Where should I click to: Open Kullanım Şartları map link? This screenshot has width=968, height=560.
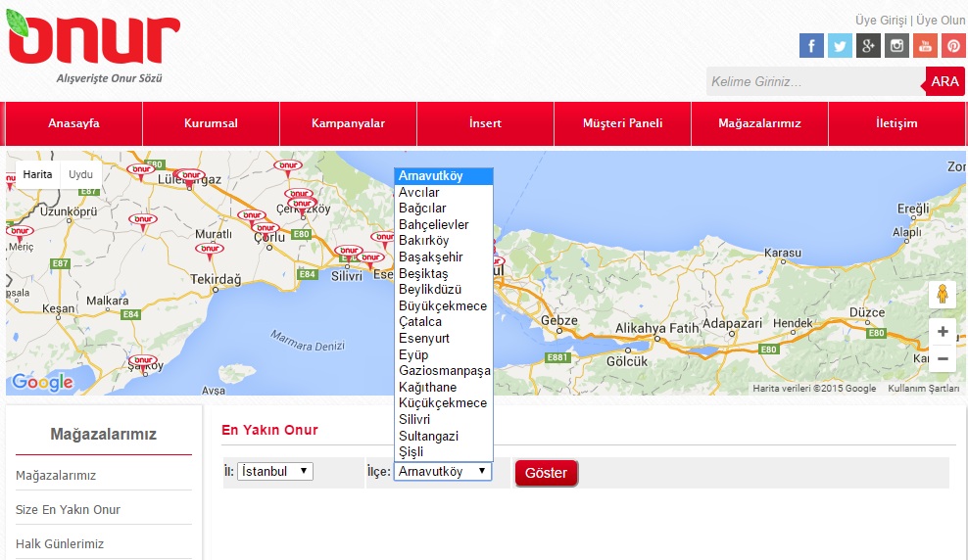coord(924,389)
